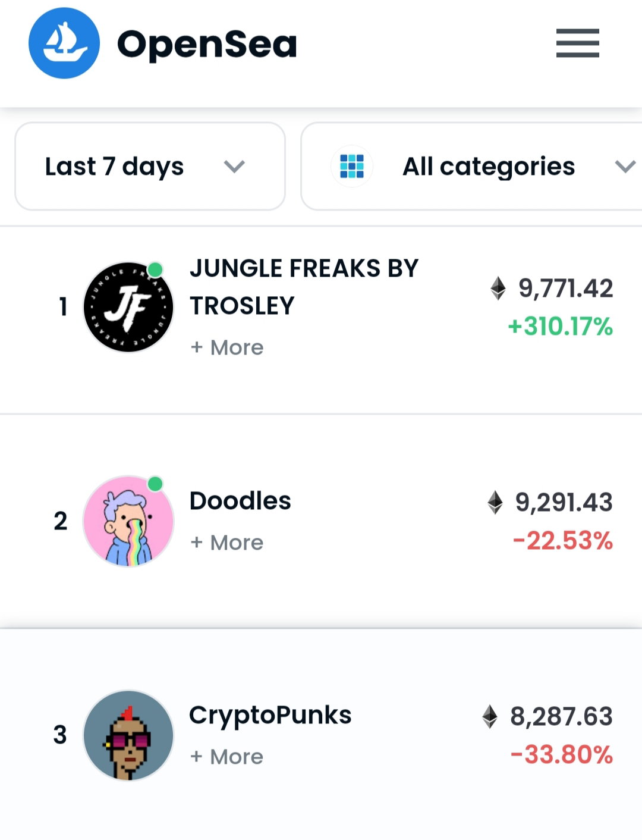Click the chevron beside Last 7 days
The width and height of the screenshot is (642, 840).
click(234, 167)
